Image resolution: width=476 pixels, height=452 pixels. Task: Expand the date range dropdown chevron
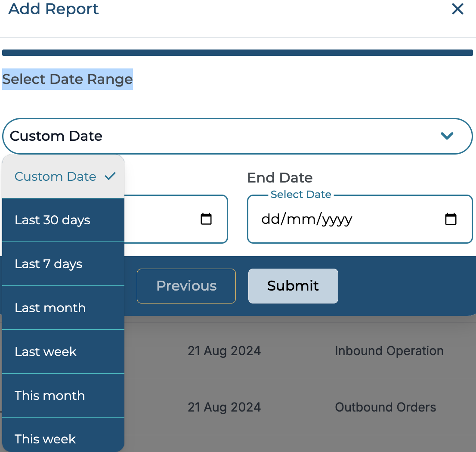(447, 136)
